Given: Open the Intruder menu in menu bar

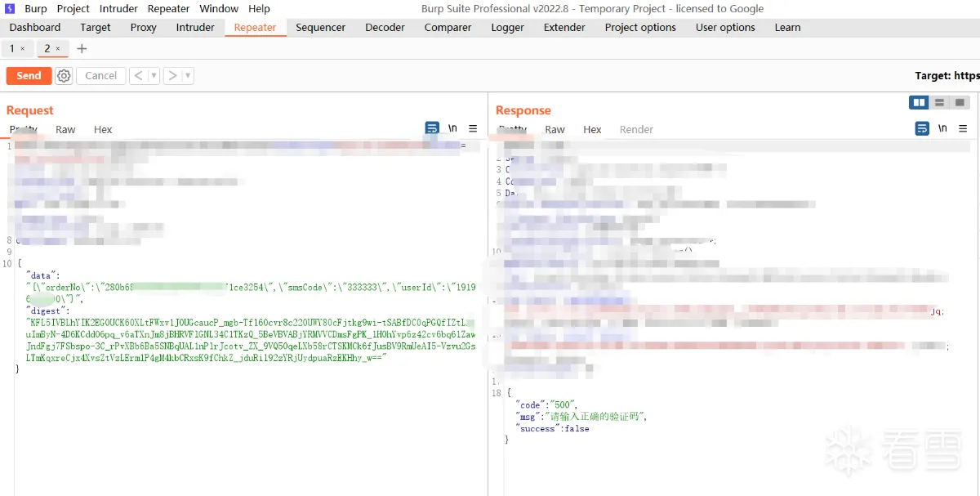Looking at the screenshot, I should click(118, 9).
